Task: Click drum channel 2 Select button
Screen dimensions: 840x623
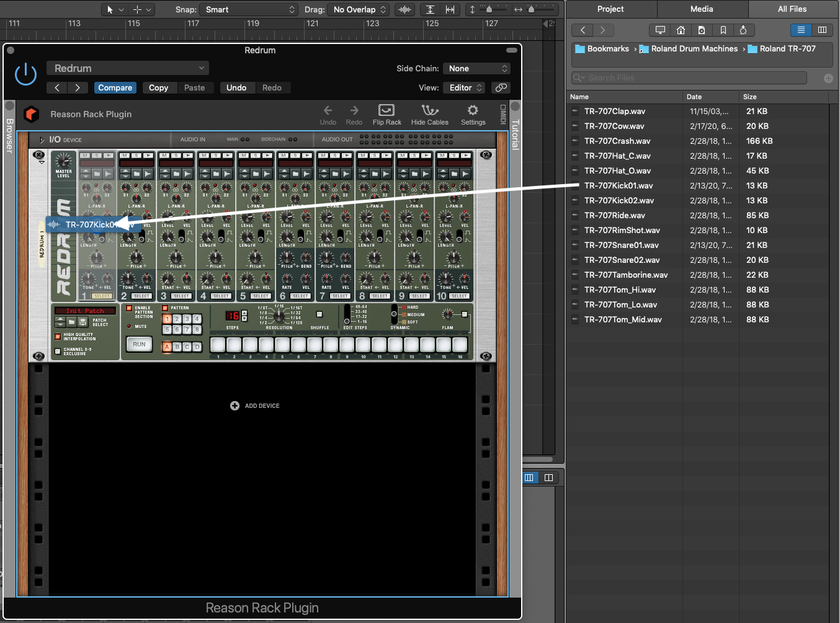Action: (x=141, y=296)
